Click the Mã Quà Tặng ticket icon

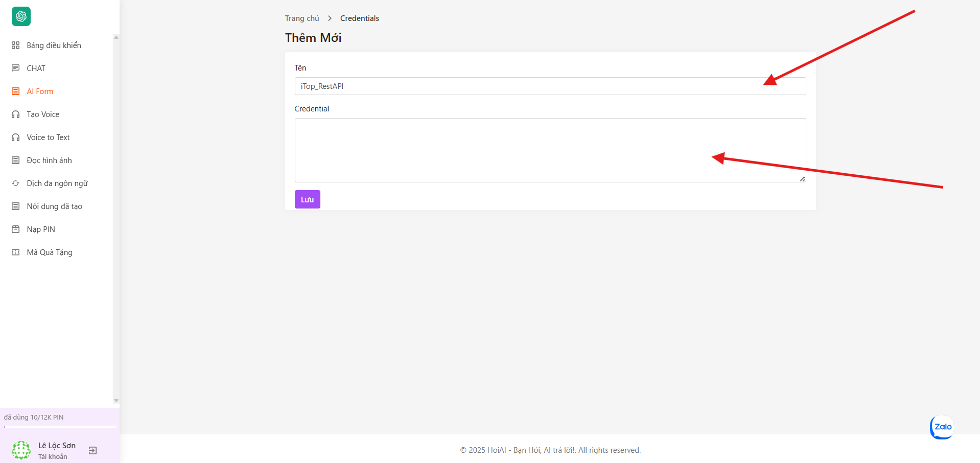coord(16,252)
